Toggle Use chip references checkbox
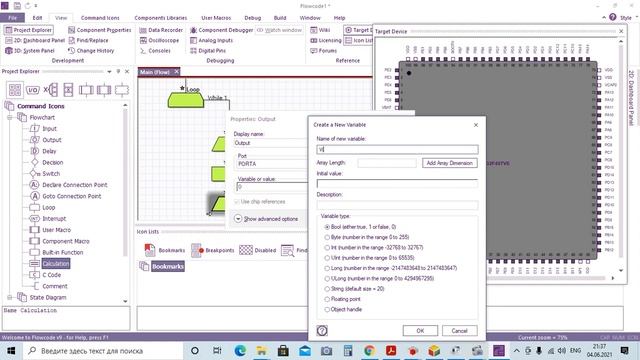 pyautogui.click(x=237, y=202)
